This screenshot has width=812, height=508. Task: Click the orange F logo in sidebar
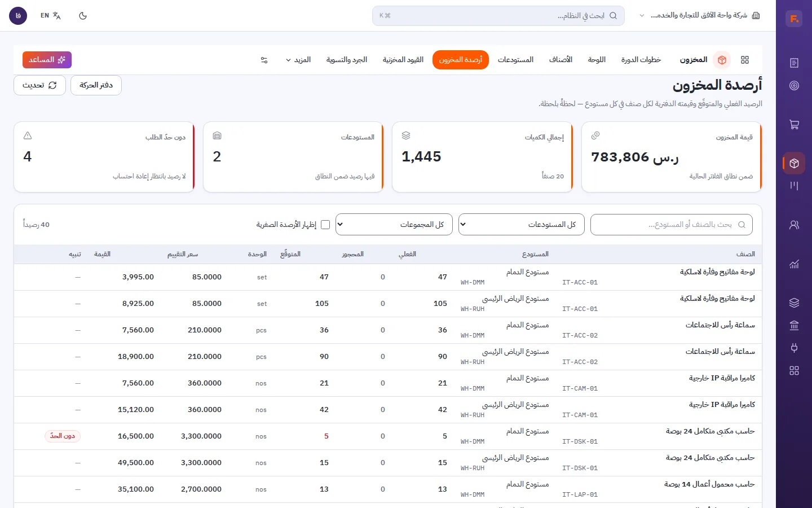(x=794, y=19)
